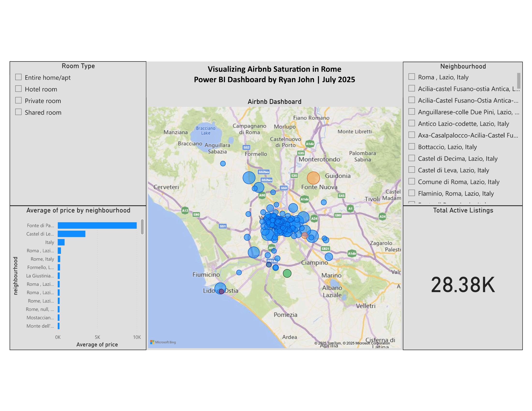Select the Rome, Italy bar
Viewport: 532px width, 411px height.
click(x=59, y=259)
